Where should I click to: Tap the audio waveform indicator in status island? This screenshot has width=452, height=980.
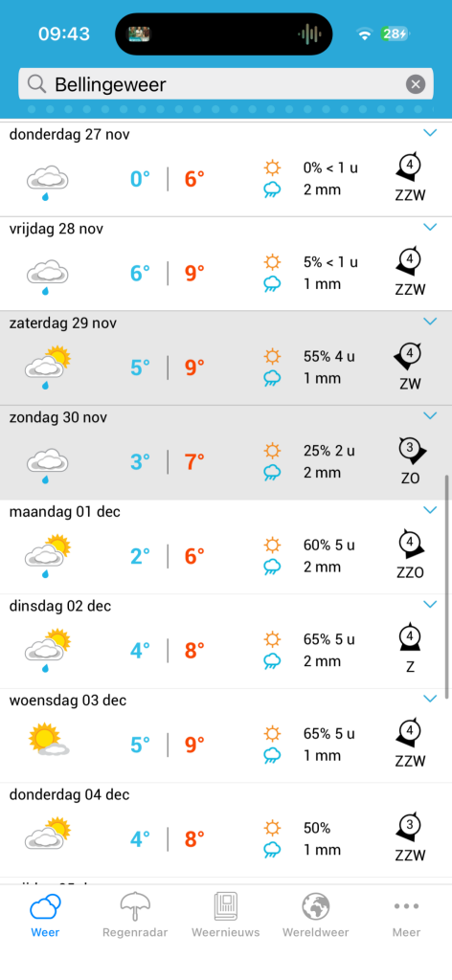pyautogui.click(x=309, y=33)
